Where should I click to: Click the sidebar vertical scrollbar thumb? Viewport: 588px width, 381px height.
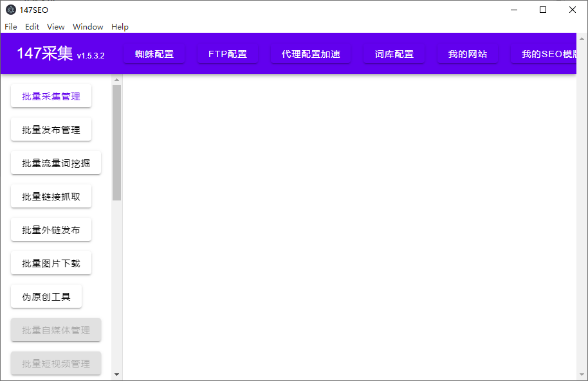tap(116, 141)
